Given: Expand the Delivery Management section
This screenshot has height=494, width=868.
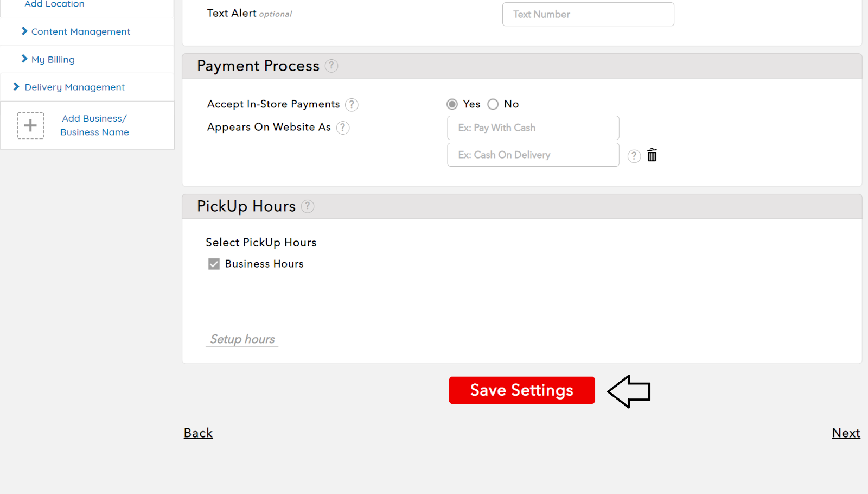Looking at the screenshot, I should [x=74, y=87].
